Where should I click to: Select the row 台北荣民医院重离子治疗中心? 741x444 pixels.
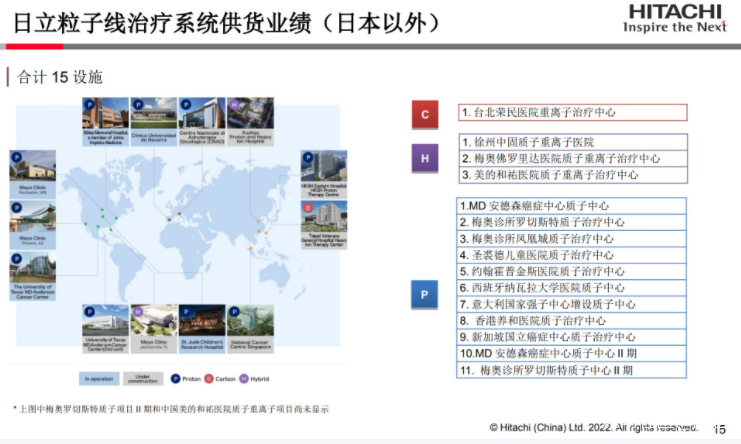[572, 112]
